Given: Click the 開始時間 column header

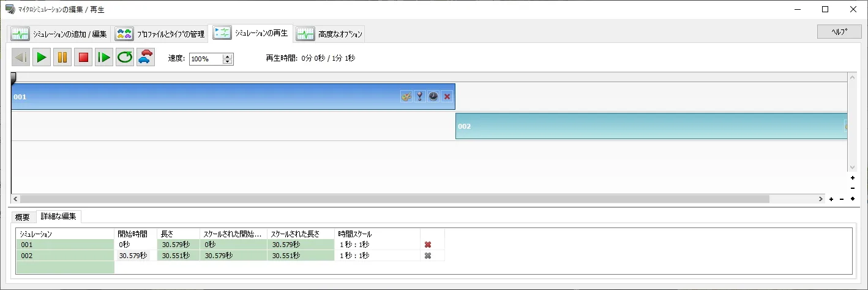Looking at the screenshot, I should [x=136, y=234].
